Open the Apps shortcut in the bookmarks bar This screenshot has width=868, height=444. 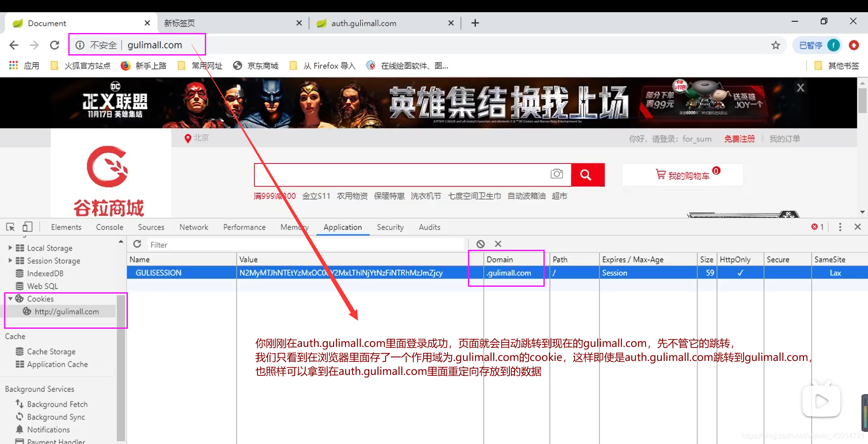coord(24,66)
